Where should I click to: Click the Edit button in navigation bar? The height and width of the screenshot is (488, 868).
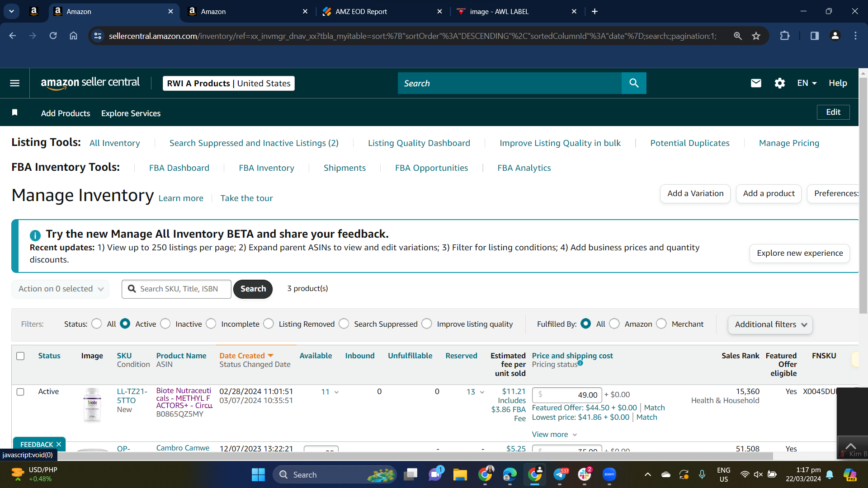tap(833, 112)
